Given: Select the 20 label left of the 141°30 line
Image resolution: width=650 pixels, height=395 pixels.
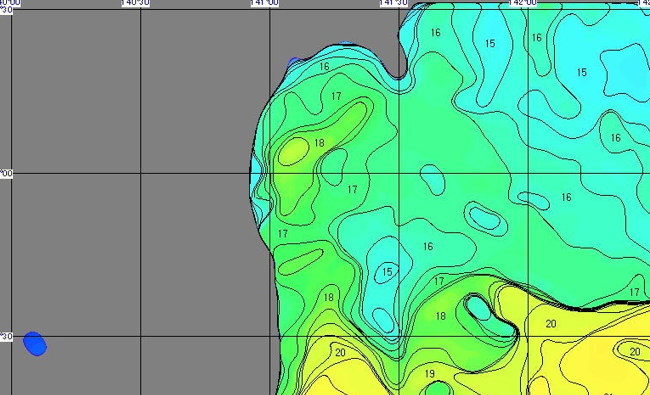Looking at the screenshot, I should (x=340, y=353).
